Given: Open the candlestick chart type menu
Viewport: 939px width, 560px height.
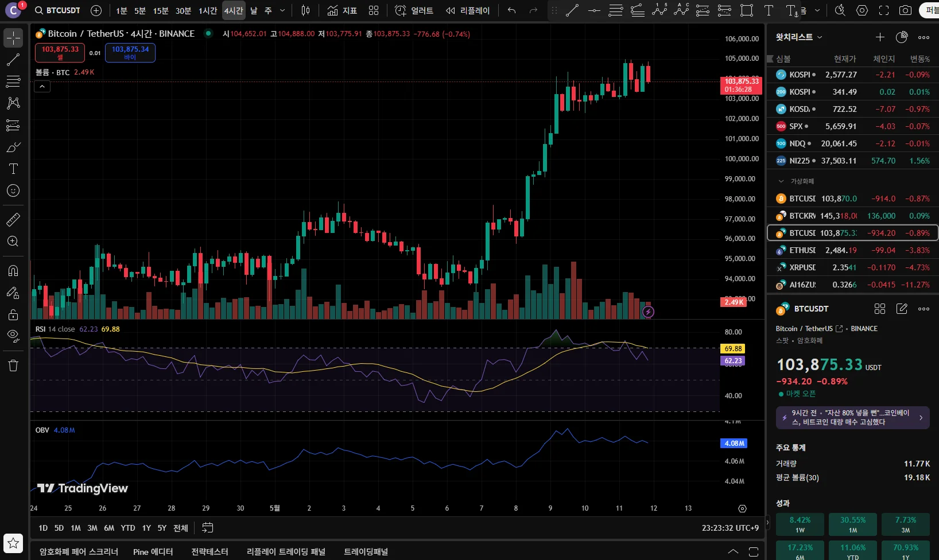Looking at the screenshot, I should tap(306, 10).
